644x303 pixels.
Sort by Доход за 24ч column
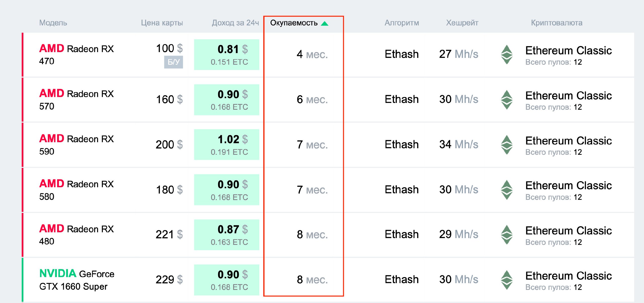(x=235, y=23)
